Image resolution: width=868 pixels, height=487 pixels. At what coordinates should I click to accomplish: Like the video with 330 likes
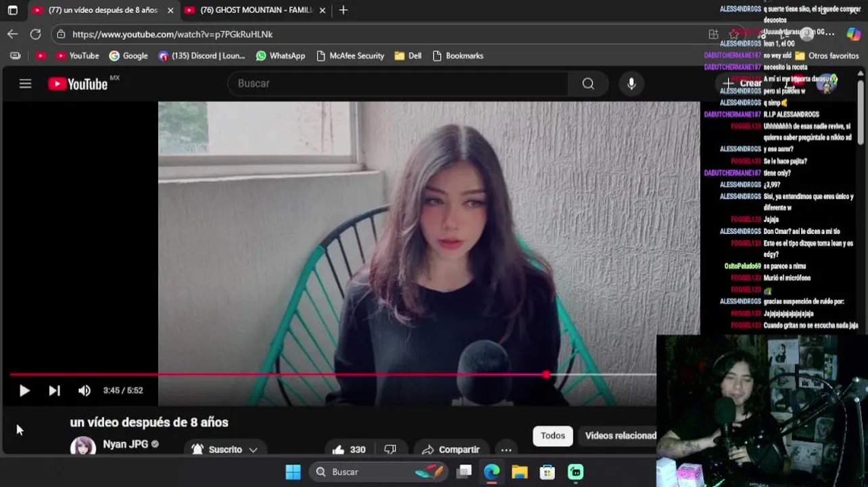coord(349,449)
